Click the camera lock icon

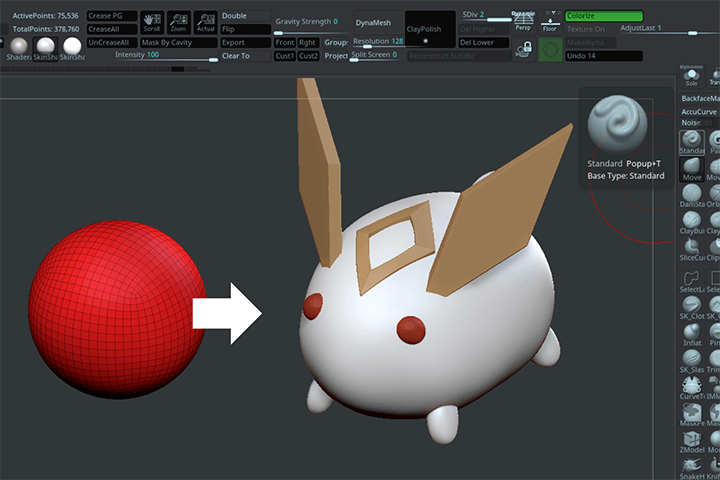524,49
